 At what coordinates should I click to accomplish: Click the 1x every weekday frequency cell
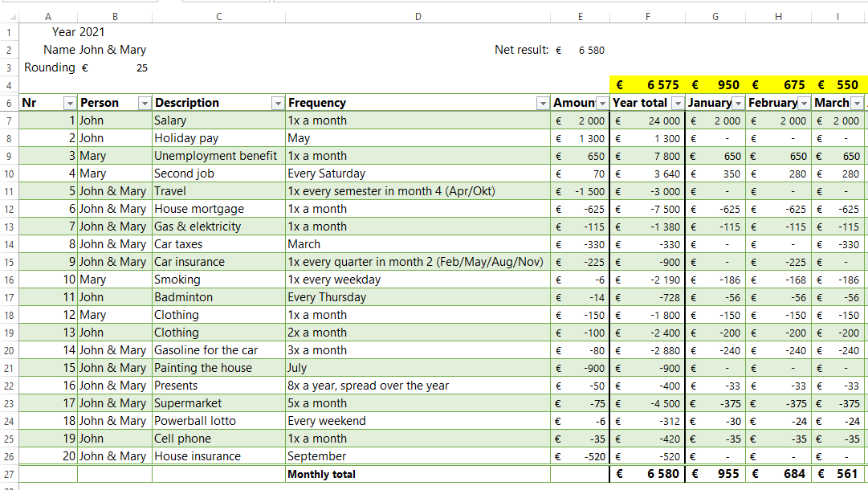(x=418, y=280)
